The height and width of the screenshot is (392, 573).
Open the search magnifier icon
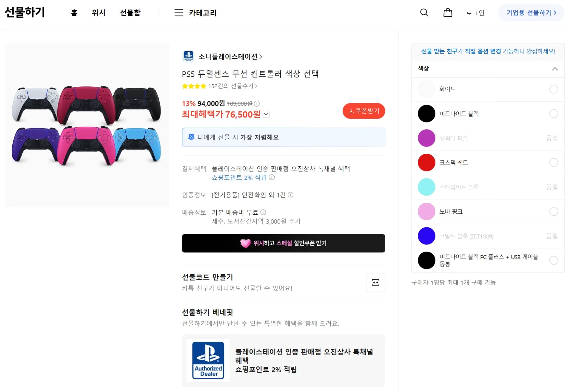point(424,13)
